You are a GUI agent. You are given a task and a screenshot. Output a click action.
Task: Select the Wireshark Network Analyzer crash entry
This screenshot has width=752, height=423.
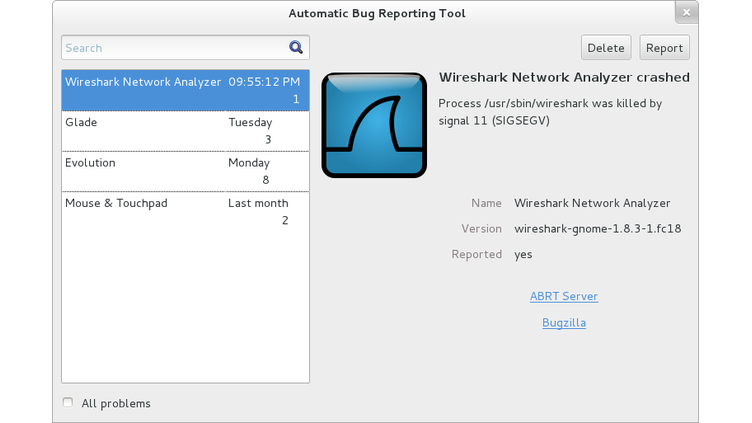click(x=185, y=90)
